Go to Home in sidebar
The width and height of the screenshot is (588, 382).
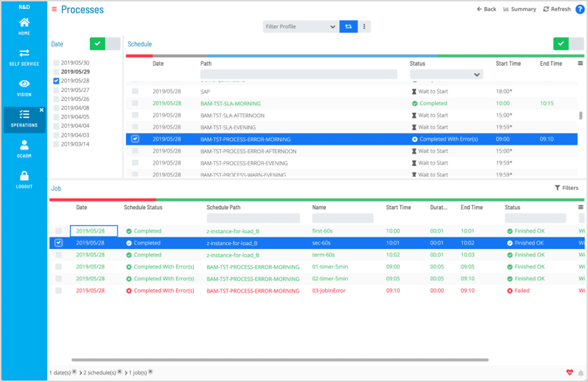(x=24, y=26)
